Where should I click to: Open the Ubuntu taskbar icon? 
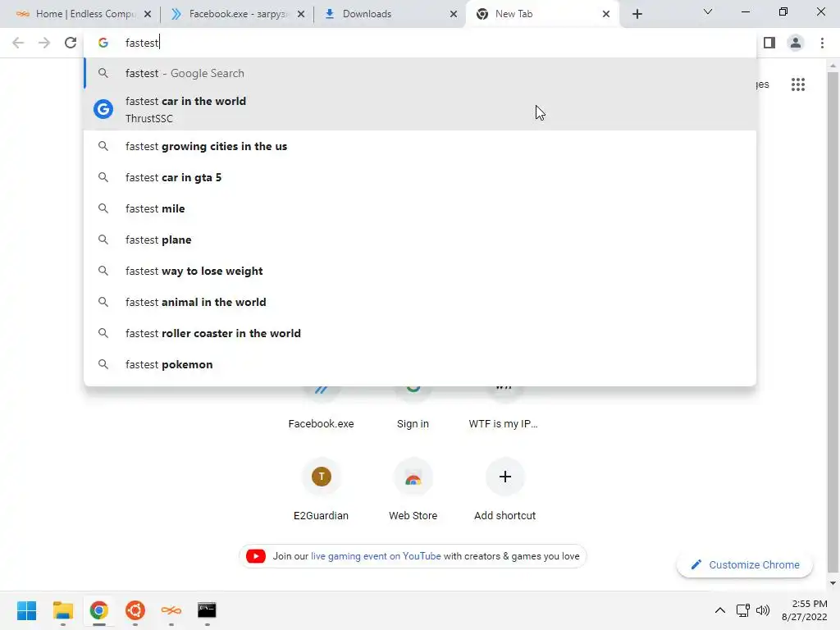click(x=135, y=610)
